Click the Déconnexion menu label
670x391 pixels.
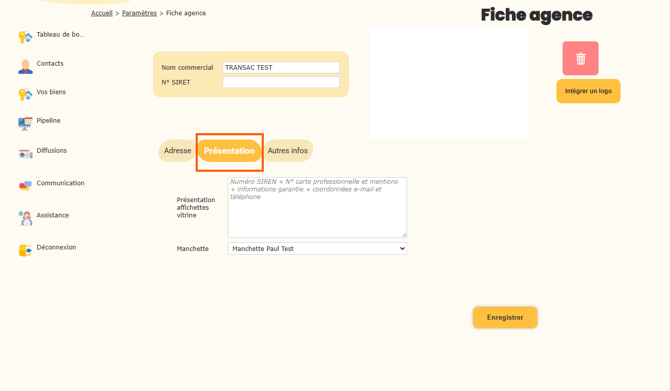point(56,247)
